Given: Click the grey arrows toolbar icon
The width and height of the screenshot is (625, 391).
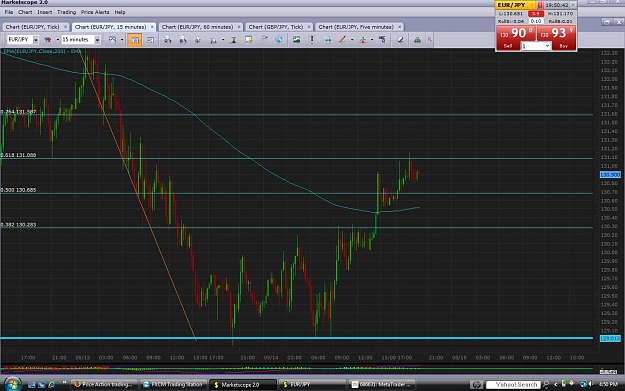Looking at the screenshot, I should 264,39.
